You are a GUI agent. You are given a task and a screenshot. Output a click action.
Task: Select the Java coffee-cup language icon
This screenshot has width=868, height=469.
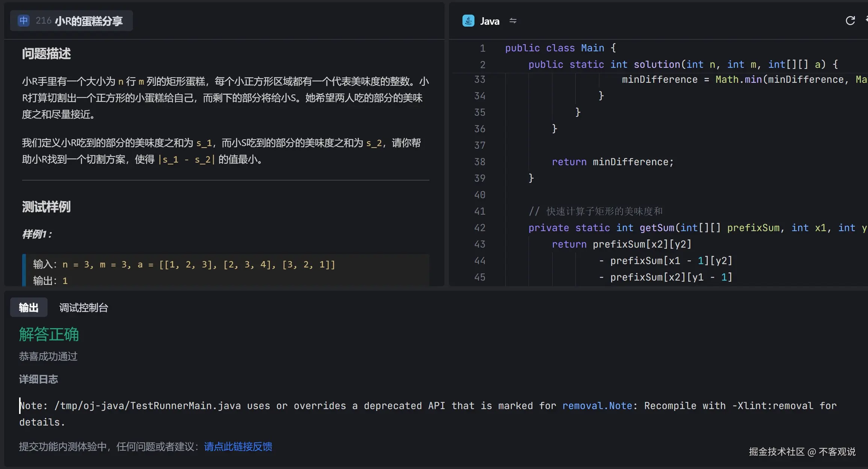pos(468,21)
